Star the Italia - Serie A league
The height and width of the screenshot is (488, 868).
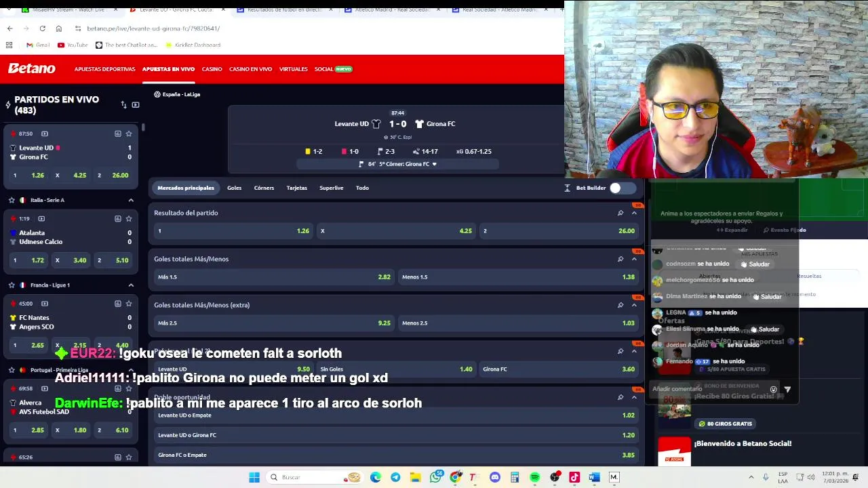[12, 200]
